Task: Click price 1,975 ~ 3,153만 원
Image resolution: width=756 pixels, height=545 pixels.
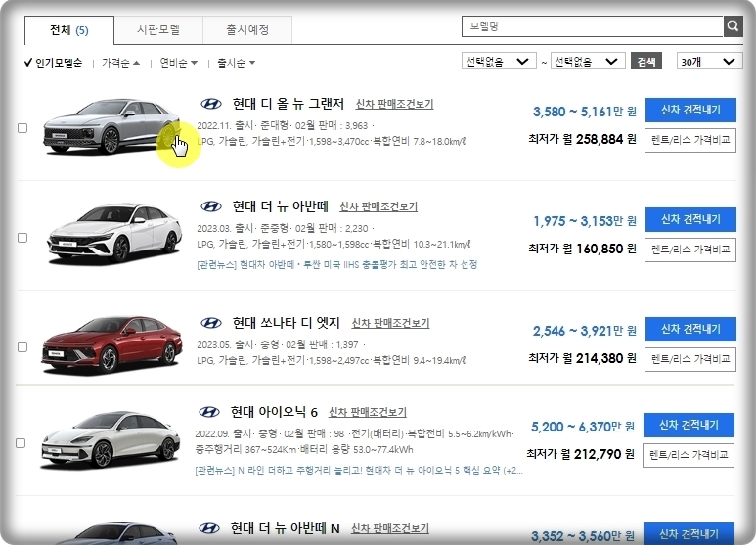Action: (584, 221)
